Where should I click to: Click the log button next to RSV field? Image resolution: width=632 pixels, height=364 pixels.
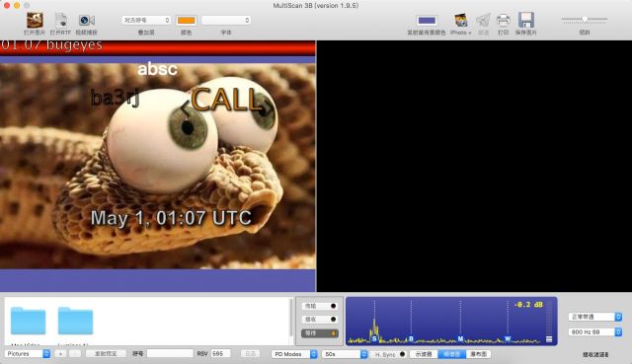250,353
